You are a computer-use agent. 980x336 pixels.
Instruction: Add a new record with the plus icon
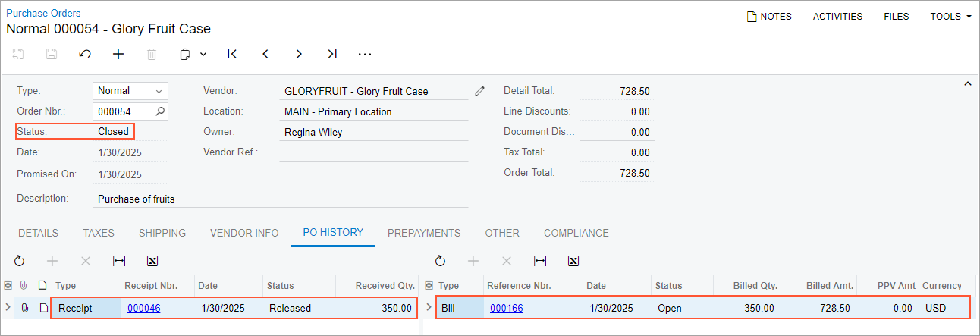[118, 54]
